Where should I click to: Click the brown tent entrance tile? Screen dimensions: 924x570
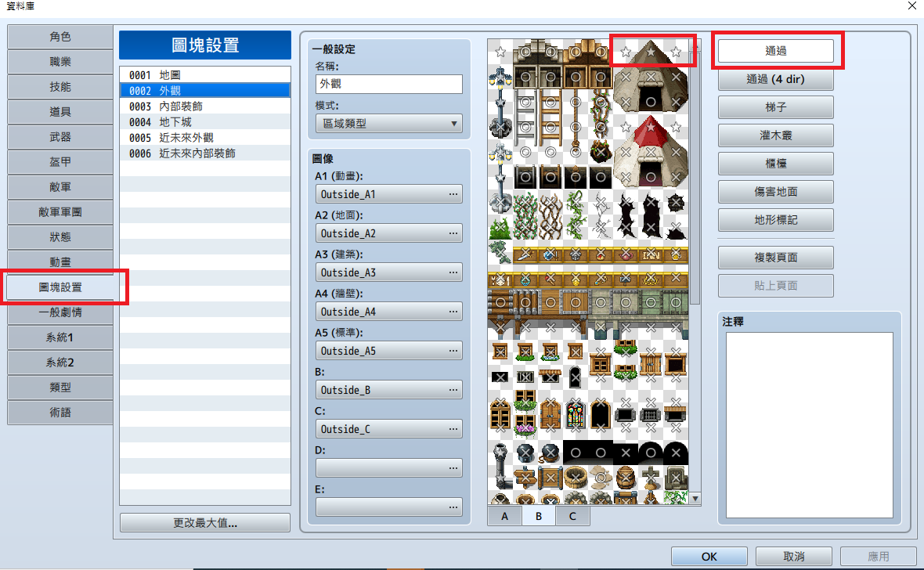coord(651,102)
